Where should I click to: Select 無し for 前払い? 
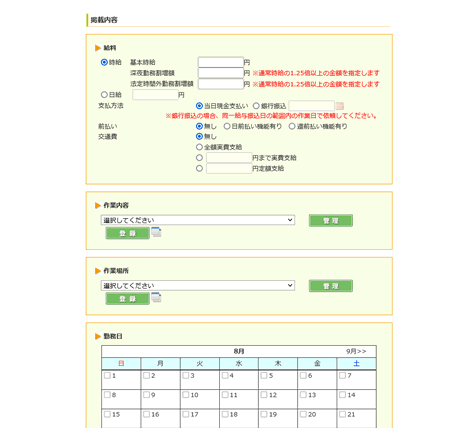click(199, 126)
